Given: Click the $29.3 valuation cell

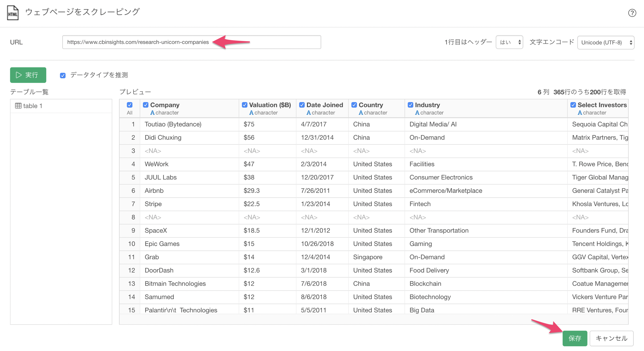Looking at the screenshot, I should [x=268, y=191].
